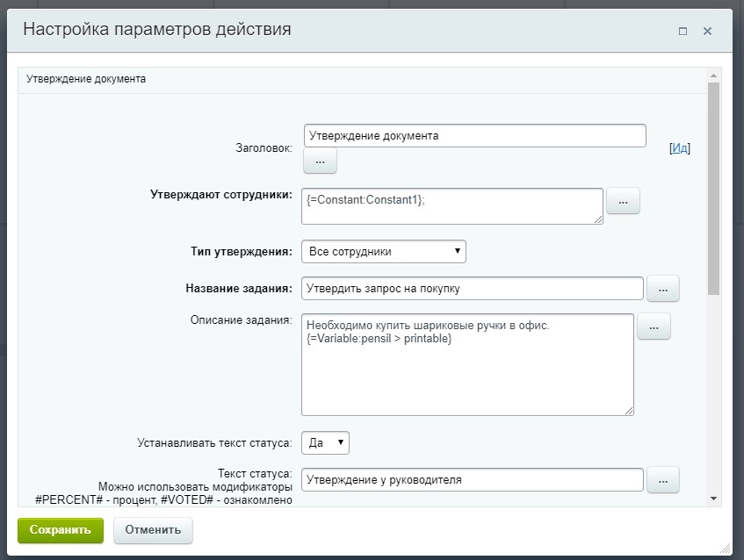744x560 pixels.
Task: Open value selector next to Заголовок field
Action: (x=320, y=162)
